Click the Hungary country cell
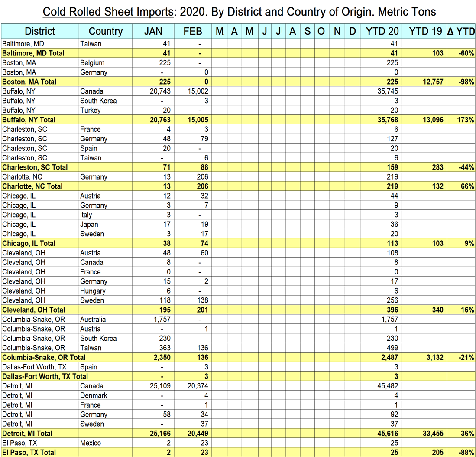Screen dimensions: 476x457 (x=92, y=291)
